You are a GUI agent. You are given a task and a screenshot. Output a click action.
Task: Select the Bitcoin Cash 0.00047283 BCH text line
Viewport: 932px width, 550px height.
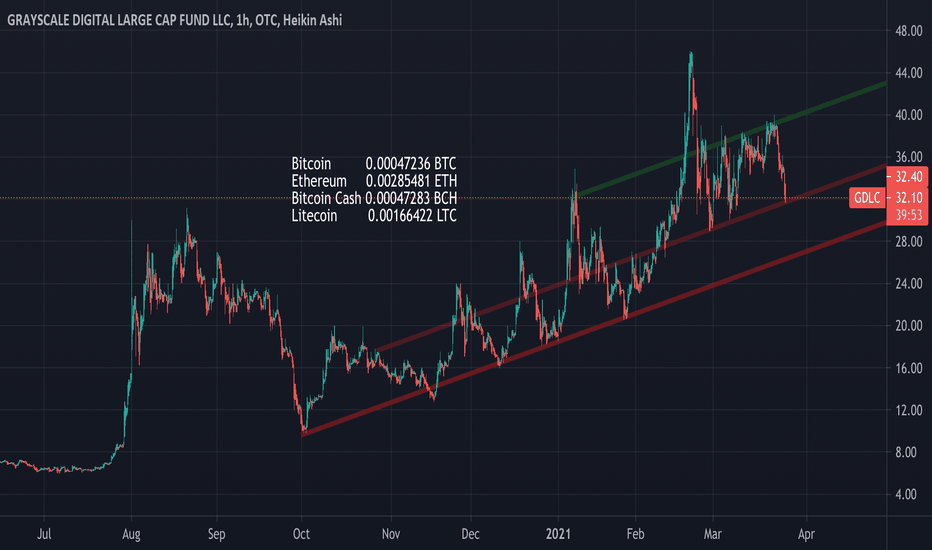click(374, 198)
